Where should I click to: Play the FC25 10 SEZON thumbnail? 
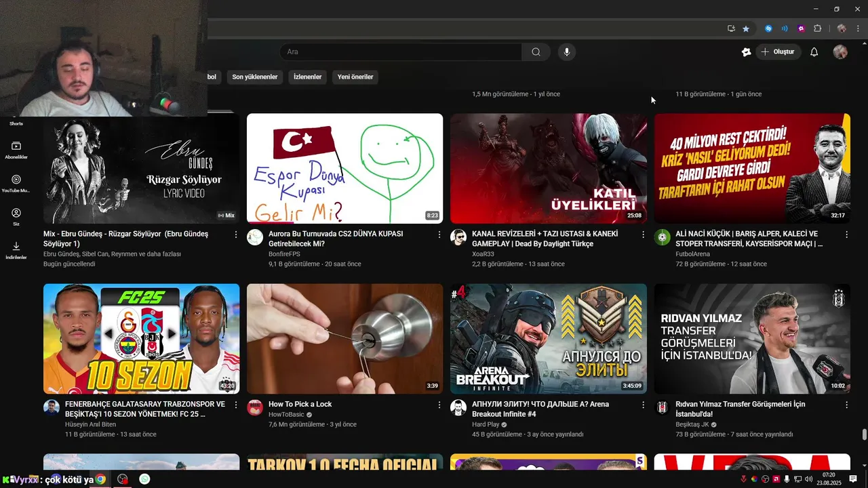click(x=141, y=339)
